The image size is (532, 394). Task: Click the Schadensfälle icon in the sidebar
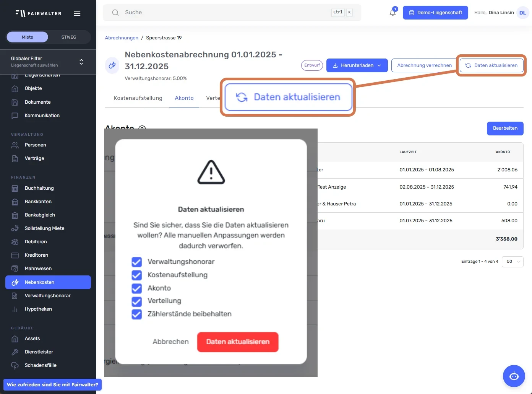pos(15,365)
